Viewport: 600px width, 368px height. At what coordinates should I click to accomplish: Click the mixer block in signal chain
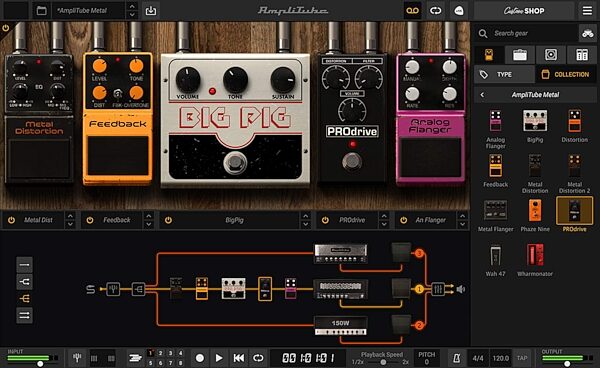click(437, 289)
